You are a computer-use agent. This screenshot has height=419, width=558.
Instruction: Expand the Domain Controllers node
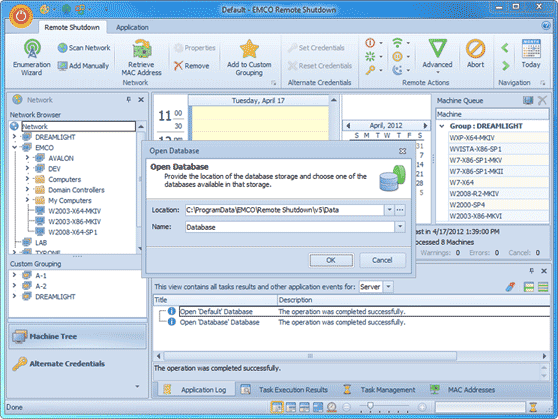27,189
